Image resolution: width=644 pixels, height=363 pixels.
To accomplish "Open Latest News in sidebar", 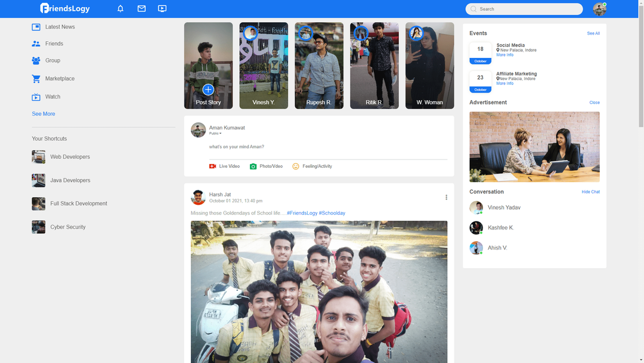I will (x=60, y=27).
